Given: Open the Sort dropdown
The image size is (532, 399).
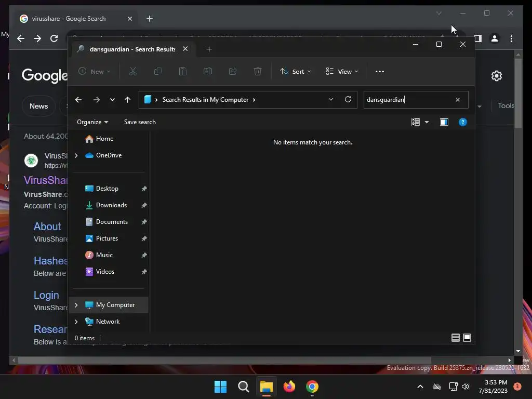Looking at the screenshot, I should pos(295,72).
